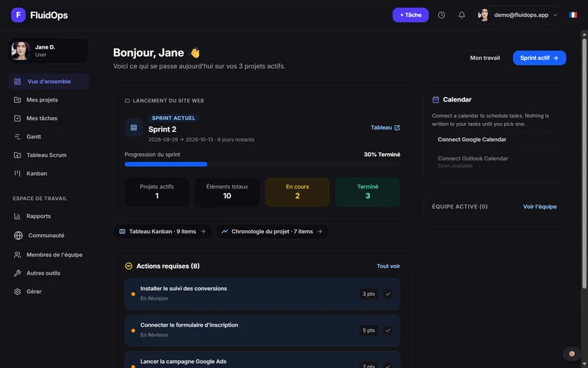Click the Gantt sidebar icon
The image size is (588, 368).
(17, 137)
